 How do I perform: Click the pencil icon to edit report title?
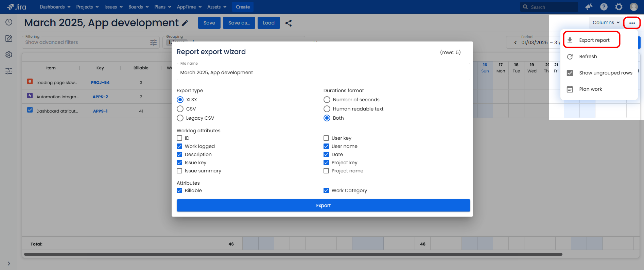point(185,23)
